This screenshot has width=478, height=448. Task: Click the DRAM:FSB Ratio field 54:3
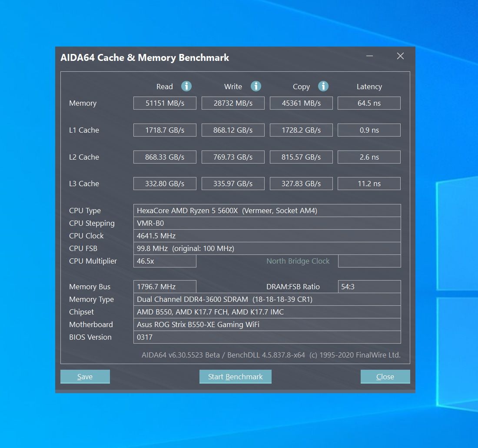click(369, 287)
